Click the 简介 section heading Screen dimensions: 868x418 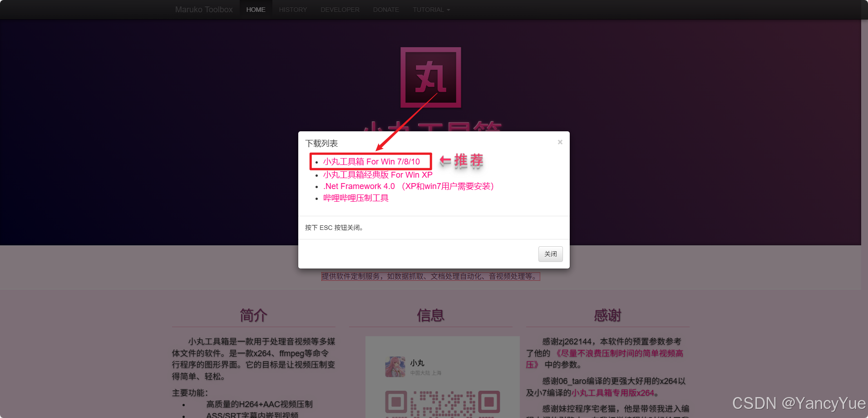[x=253, y=315]
